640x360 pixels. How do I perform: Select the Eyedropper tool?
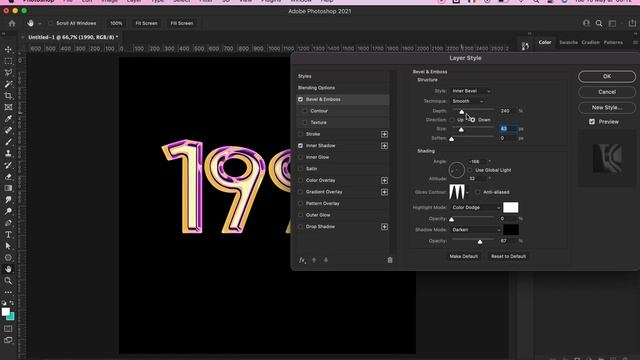[8, 119]
